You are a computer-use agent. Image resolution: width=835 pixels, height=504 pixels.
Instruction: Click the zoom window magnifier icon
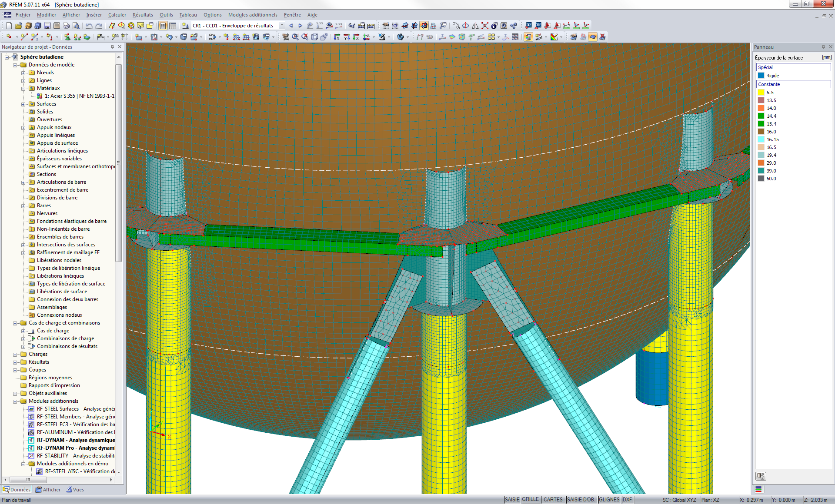coord(295,37)
